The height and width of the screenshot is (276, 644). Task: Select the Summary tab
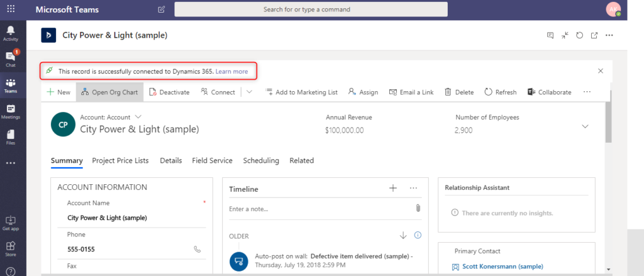tap(67, 160)
